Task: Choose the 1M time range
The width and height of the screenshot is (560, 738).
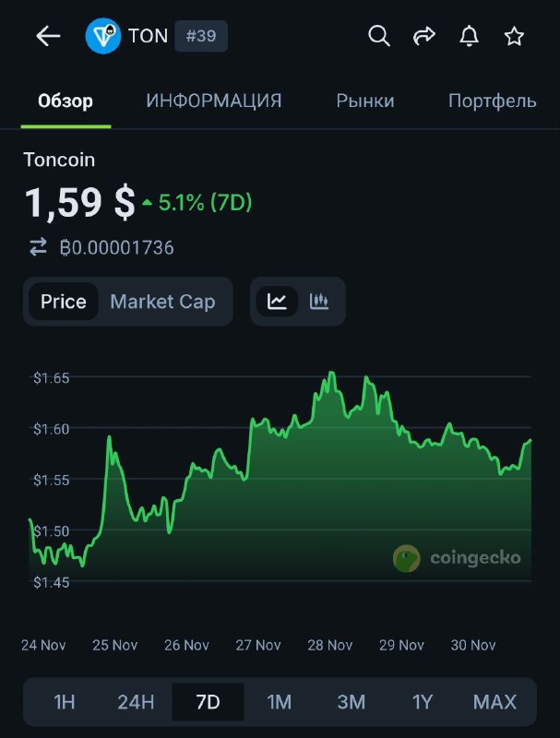Action: coord(280,702)
